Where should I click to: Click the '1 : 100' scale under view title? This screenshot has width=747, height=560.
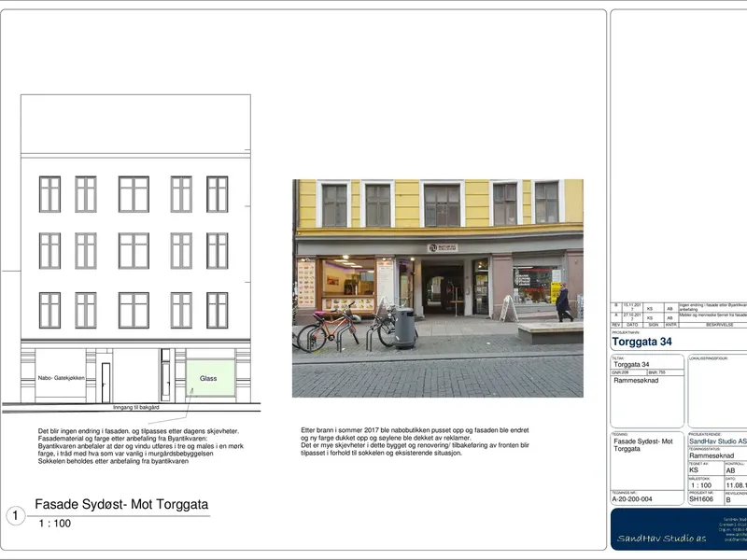(55, 524)
